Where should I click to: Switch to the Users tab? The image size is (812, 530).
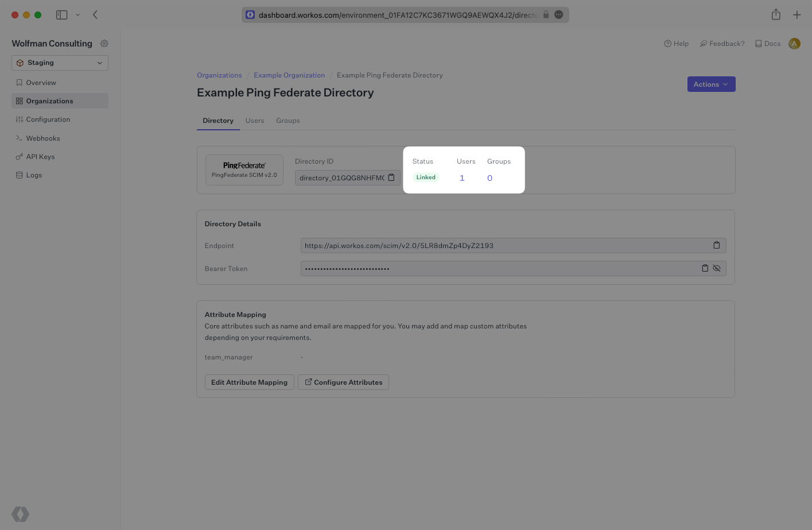coord(255,121)
